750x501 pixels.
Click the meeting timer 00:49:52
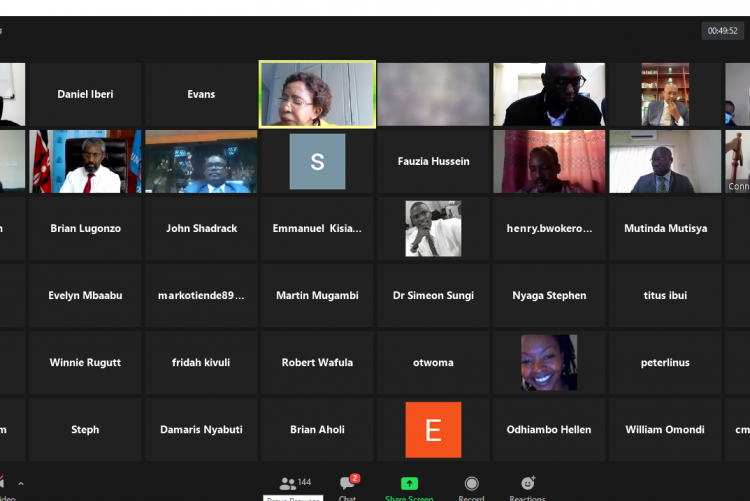coord(722,31)
